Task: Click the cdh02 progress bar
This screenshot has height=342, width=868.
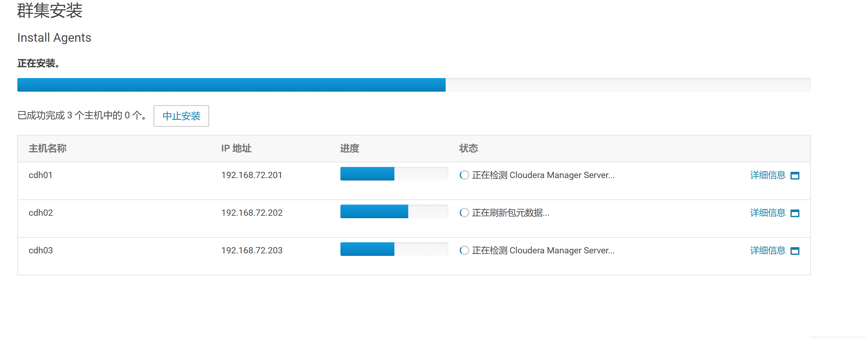Action: pyautogui.click(x=394, y=212)
